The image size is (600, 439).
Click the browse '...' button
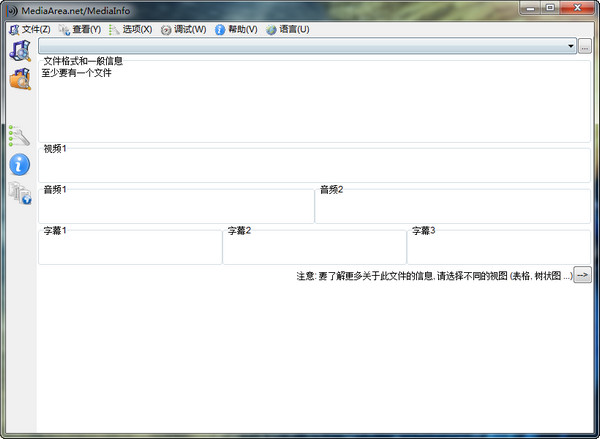tap(584, 46)
